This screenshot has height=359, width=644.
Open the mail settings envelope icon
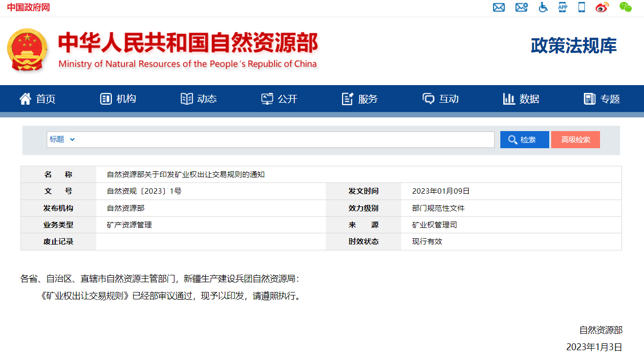point(521,7)
